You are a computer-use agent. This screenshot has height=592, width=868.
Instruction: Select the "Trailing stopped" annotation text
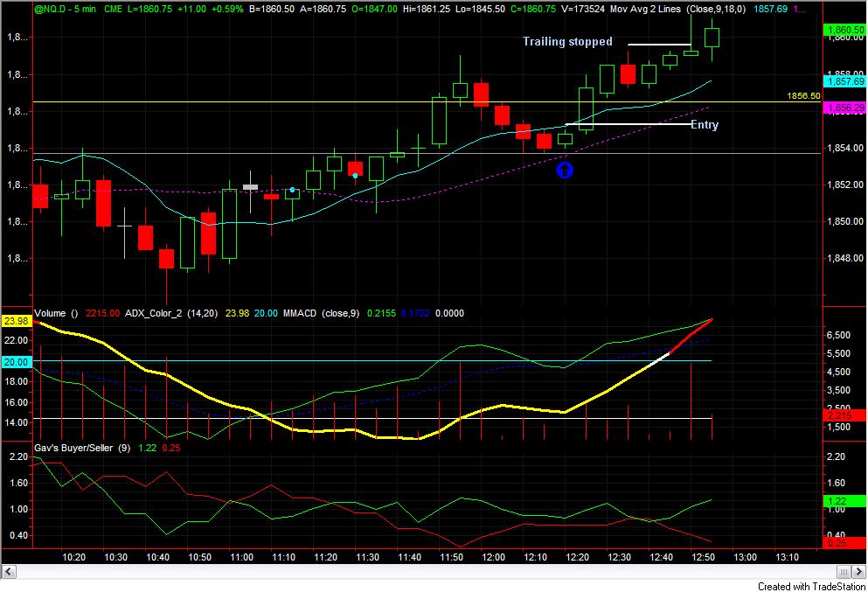[x=567, y=41]
